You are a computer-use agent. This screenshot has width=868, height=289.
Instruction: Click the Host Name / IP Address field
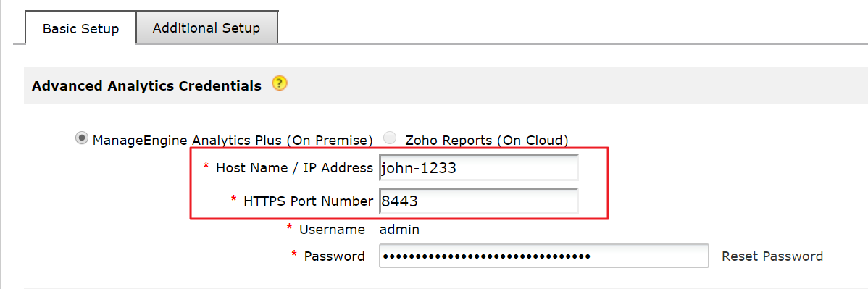(x=479, y=168)
